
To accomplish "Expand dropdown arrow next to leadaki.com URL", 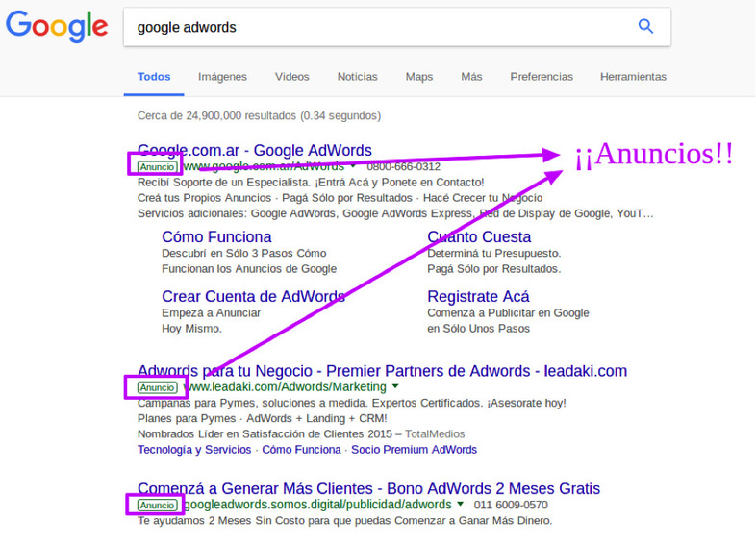I will tap(395, 386).
